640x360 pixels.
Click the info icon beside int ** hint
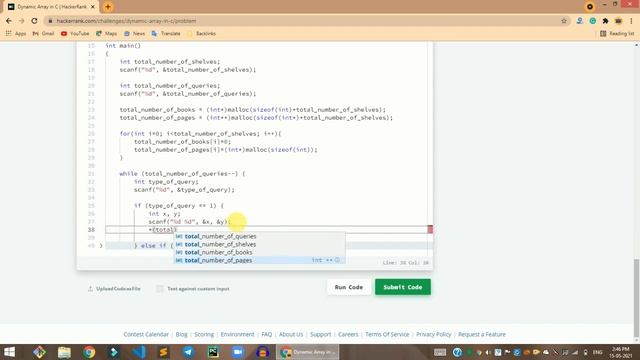tap(337, 260)
